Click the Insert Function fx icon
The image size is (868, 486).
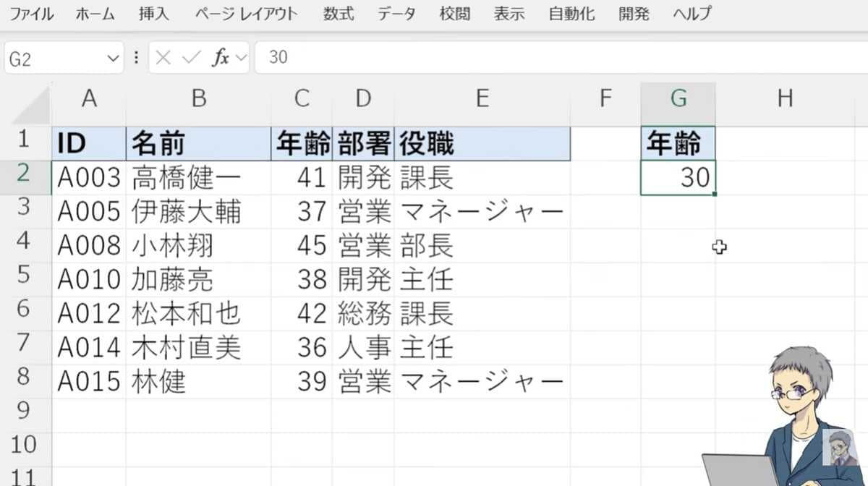click(x=220, y=58)
